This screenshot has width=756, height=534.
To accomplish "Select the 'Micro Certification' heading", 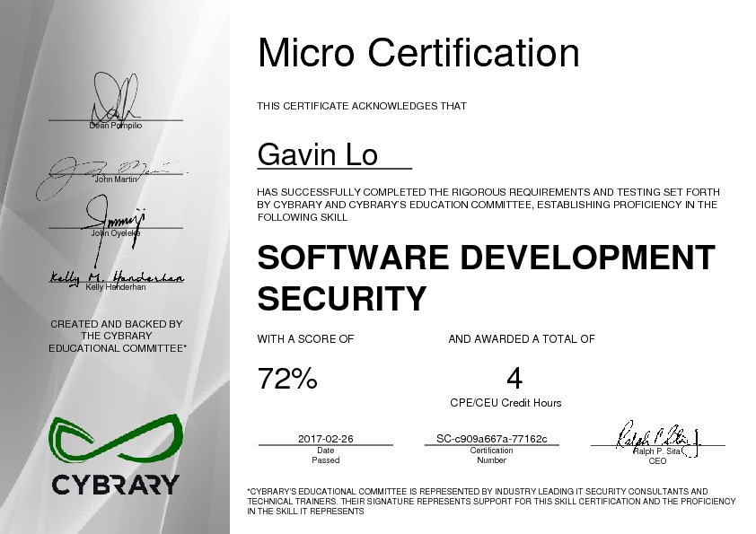I will click(x=418, y=52).
